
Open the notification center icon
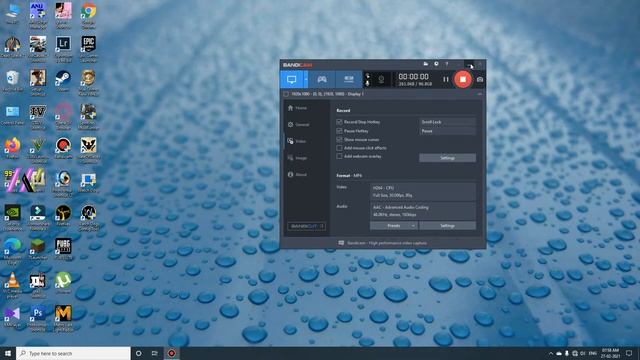coord(629,353)
